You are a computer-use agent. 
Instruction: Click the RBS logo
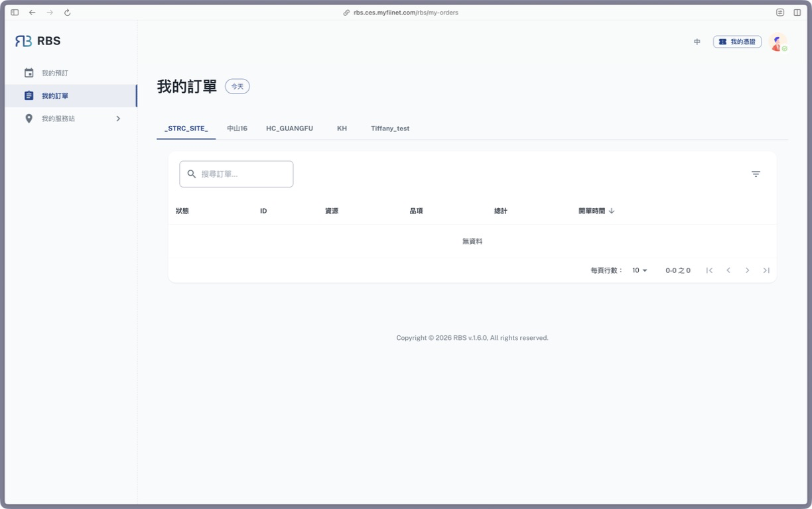38,41
